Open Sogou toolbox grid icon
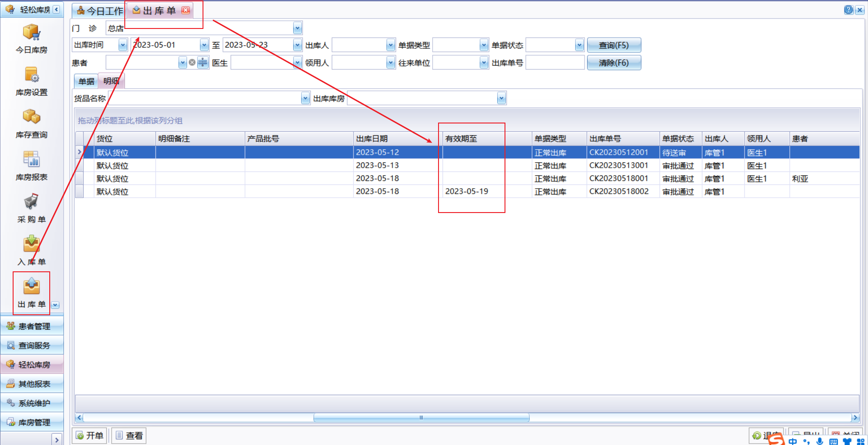Image resolution: width=868 pixels, height=445 pixels. tap(860, 441)
